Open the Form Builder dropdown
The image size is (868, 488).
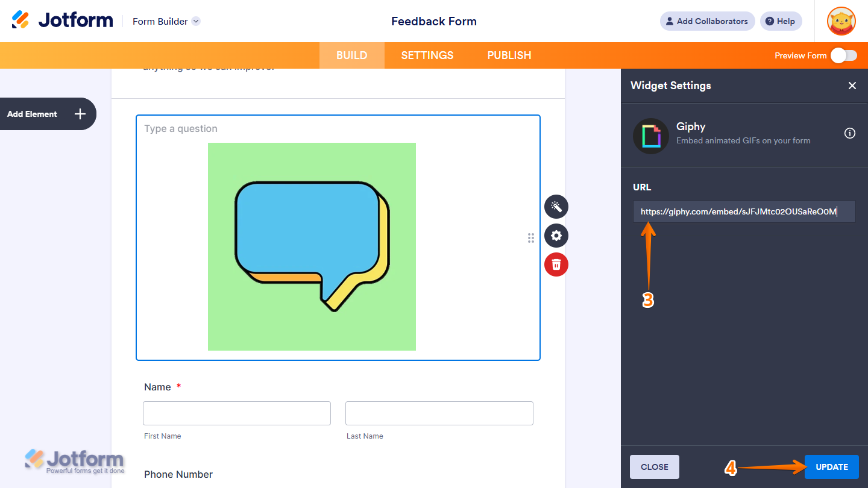click(x=166, y=21)
